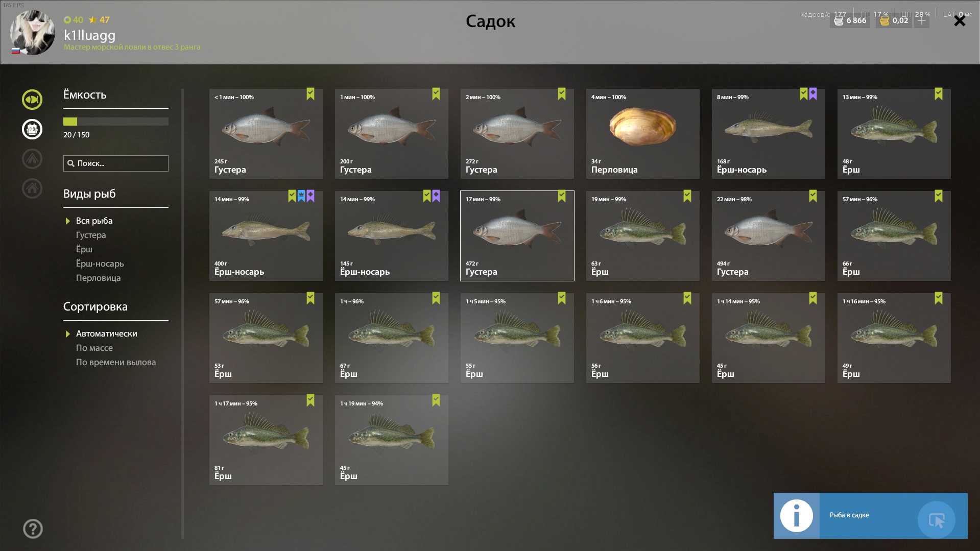Click the question mark help icon

click(33, 529)
